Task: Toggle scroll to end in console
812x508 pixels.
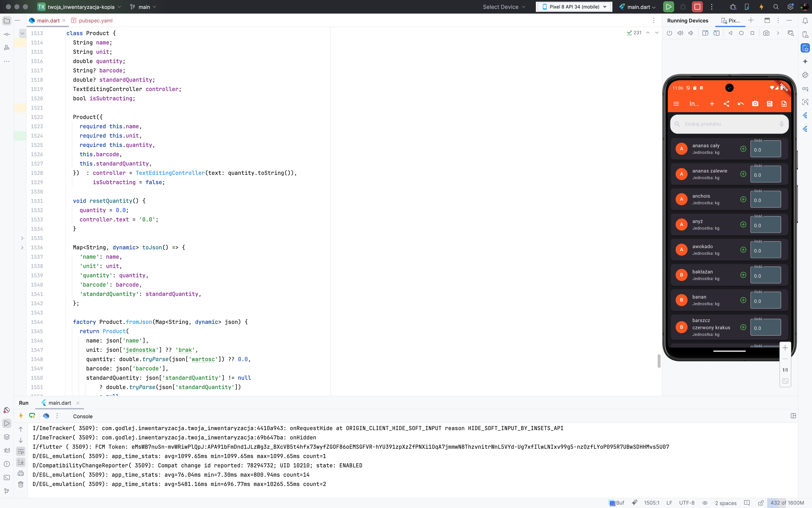Action: [x=21, y=462]
